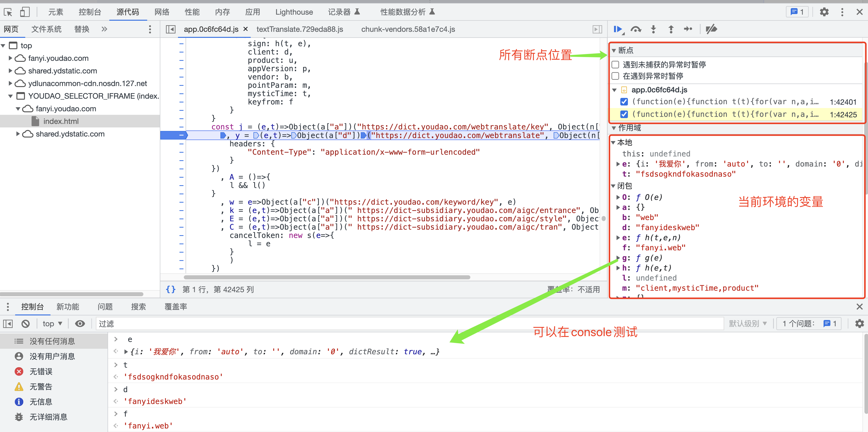Expand the fanyi.youdao.com top-level tree node

pyautogui.click(x=10, y=58)
